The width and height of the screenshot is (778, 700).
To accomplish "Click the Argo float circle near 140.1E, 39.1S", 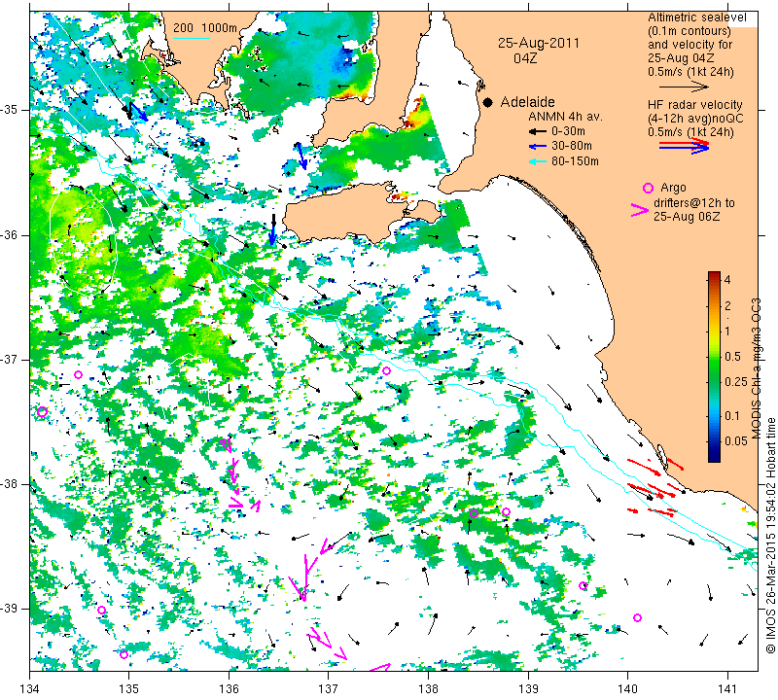I will pyautogui.click(x=638, y=617).
